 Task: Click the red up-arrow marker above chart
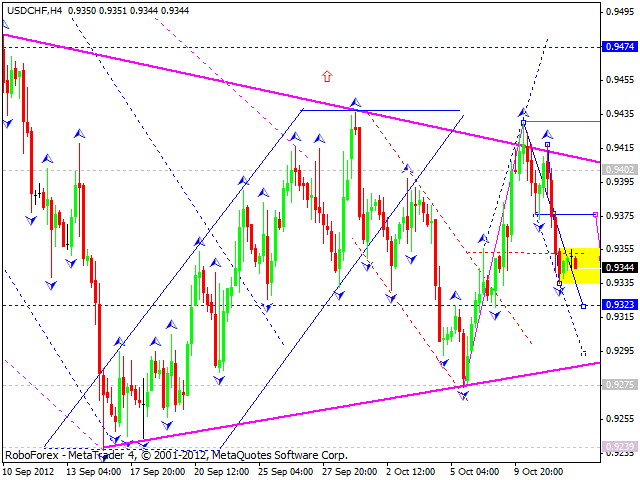(x=327, y=76)
